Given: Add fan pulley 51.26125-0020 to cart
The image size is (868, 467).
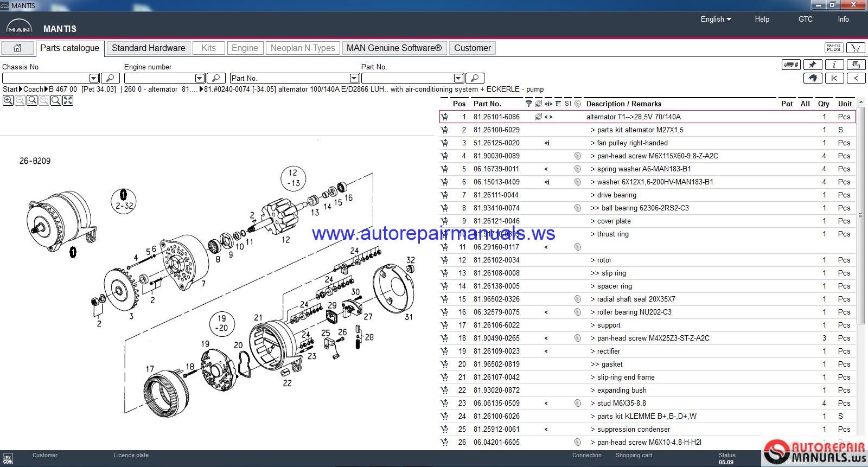Looking at the screenshot, I should (x=445, y=143).
